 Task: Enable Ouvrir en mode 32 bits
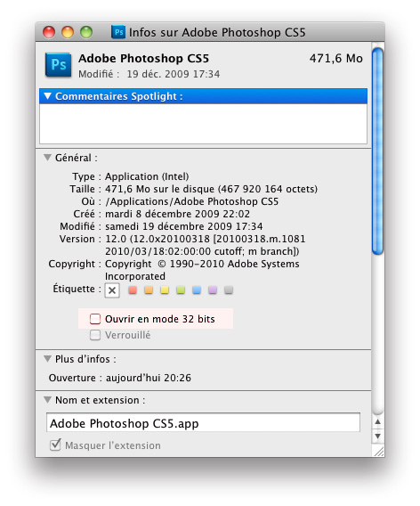(x=95, y=319)
